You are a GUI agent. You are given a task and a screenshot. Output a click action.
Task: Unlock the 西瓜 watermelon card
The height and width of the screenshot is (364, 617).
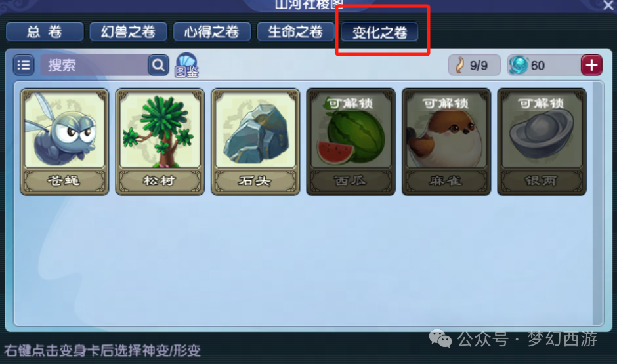(351, 142)
